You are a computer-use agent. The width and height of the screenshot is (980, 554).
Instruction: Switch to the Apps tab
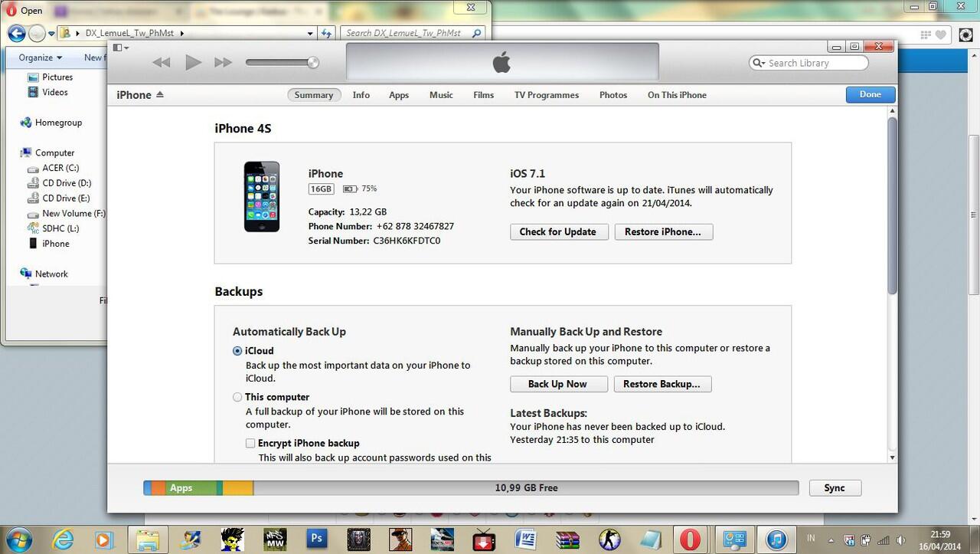pyautogui.click(x=399, y=95)
